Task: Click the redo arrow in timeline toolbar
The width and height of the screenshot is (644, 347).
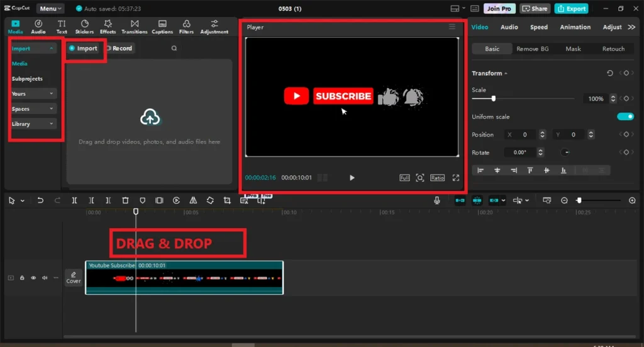Action: tap(57, 200)
